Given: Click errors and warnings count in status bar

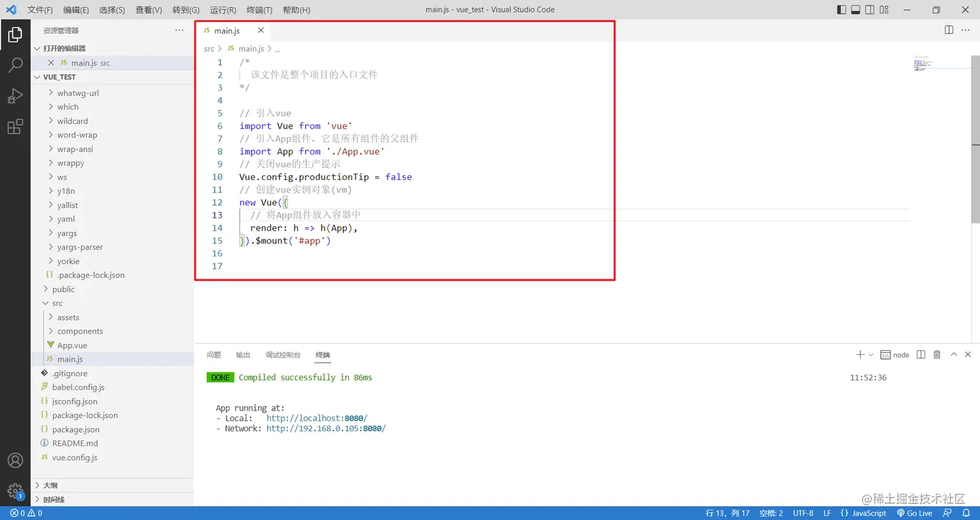Looking at the screenshot, I should pos(26,513).
